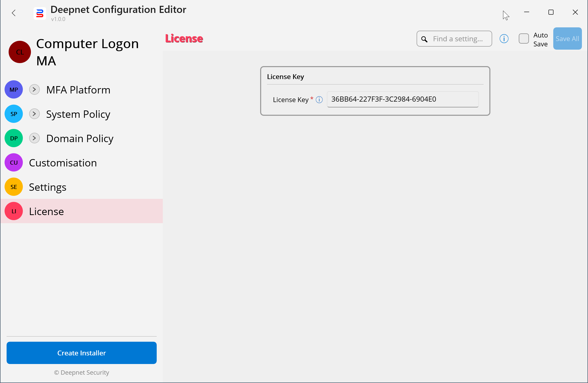Expand the System Policy section
The width and height of the screenshot is (588, 383).
(x=34, y=114)
